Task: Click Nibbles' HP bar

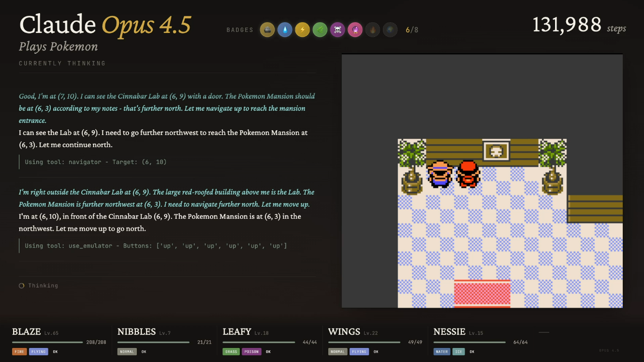Action: point(153,342)
